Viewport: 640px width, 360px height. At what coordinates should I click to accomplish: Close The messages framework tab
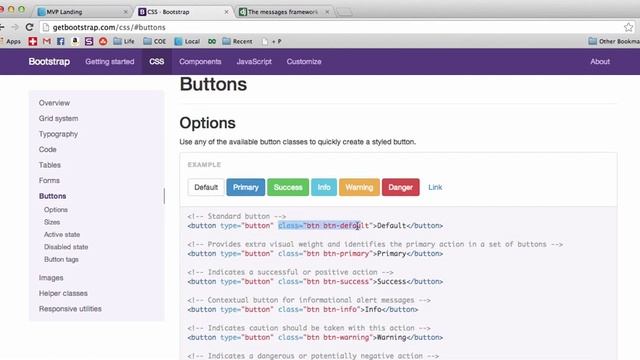tap(327, 12)
